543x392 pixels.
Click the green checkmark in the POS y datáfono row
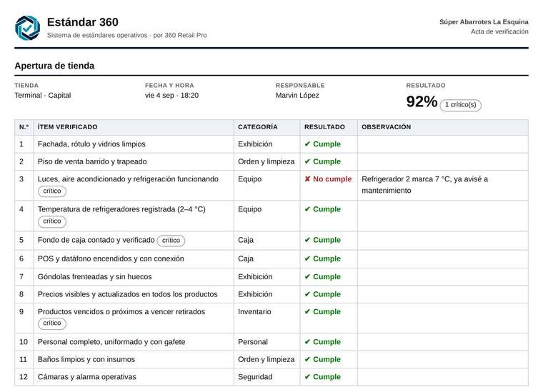307,258
